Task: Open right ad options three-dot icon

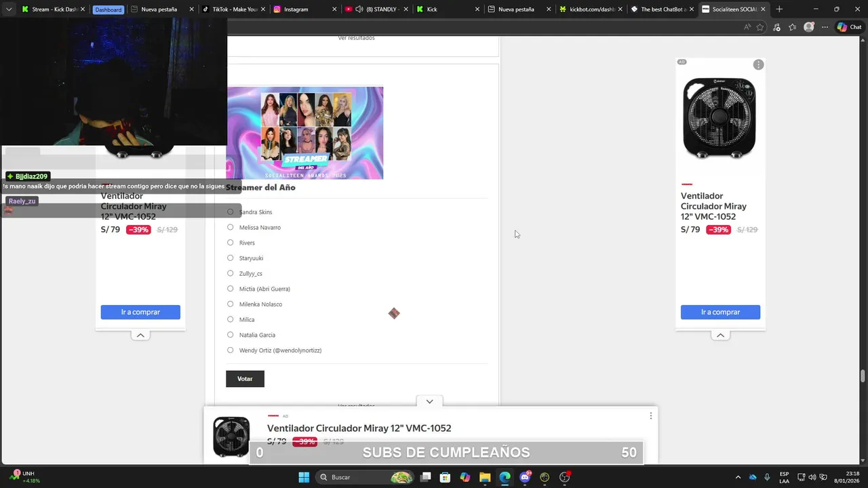Action: [x=758, y=65]
